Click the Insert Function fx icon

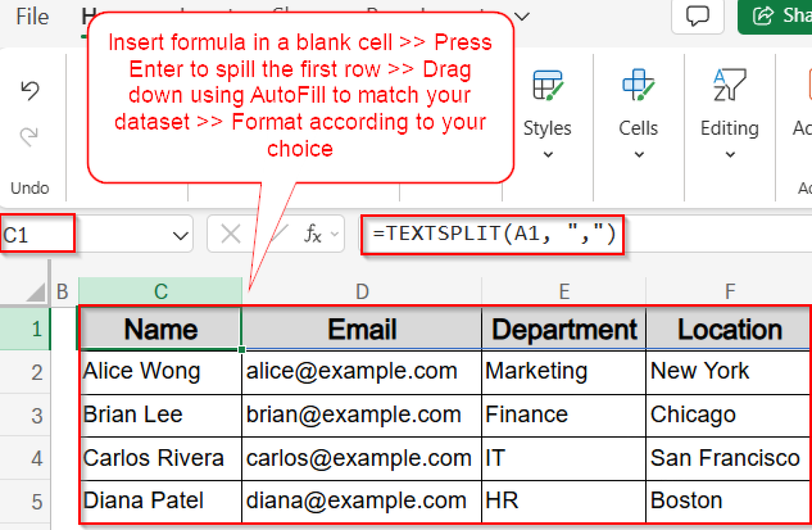(x=313, y=233)
